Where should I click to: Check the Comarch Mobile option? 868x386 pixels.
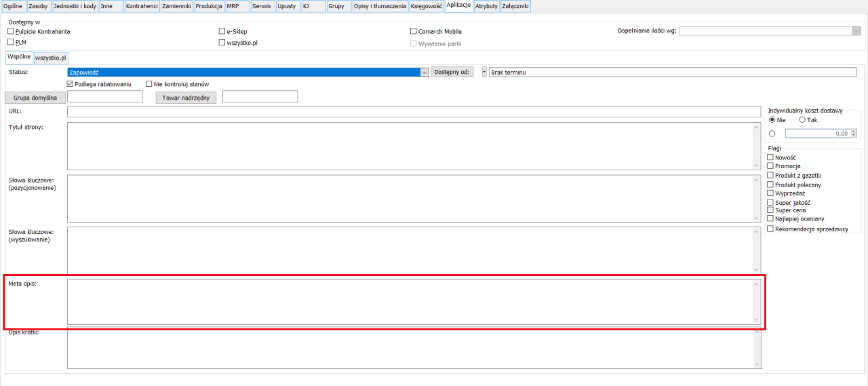point(414,31)
